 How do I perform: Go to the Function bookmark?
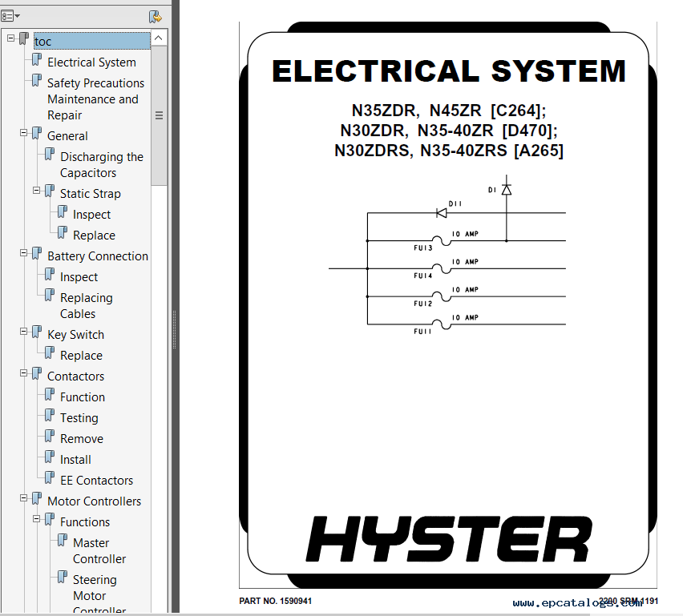(x=83, y=397)
